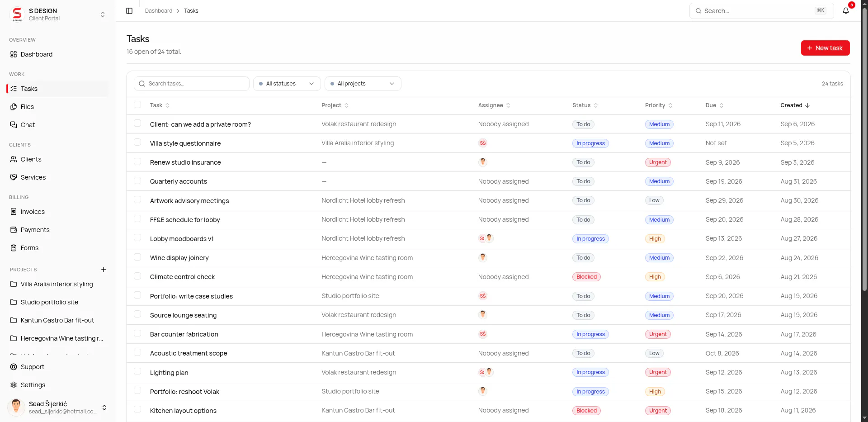Viewport: 868px width, 422px height.
Task: Tick the select-all tasks checkbox
Action: point(137,105)
